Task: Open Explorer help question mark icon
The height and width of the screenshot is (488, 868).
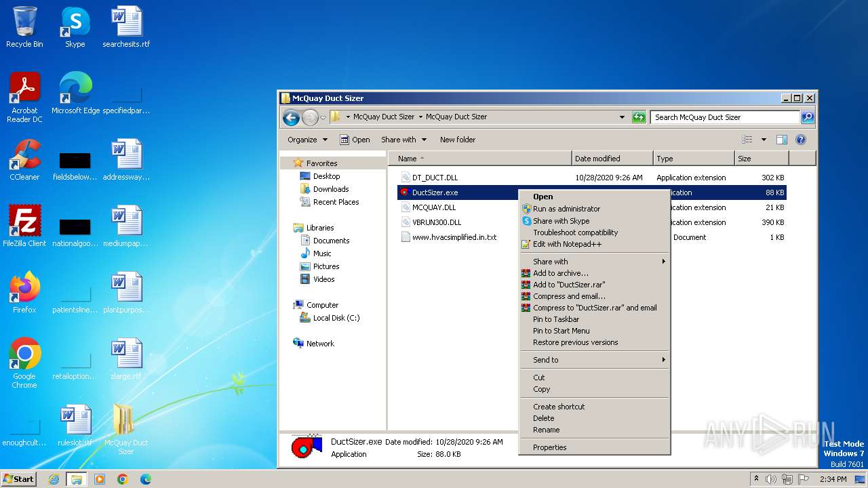Action: tap(801, 140)
